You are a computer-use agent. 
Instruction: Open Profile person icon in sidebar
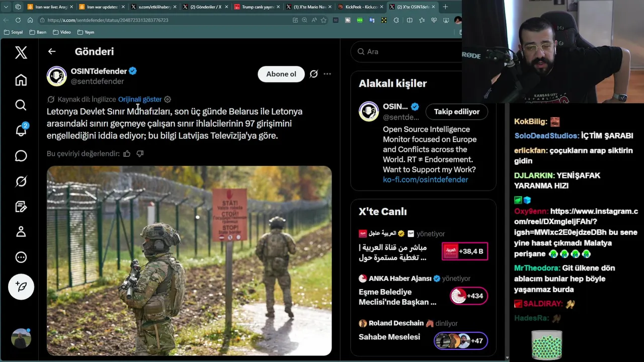click(21, 232)
